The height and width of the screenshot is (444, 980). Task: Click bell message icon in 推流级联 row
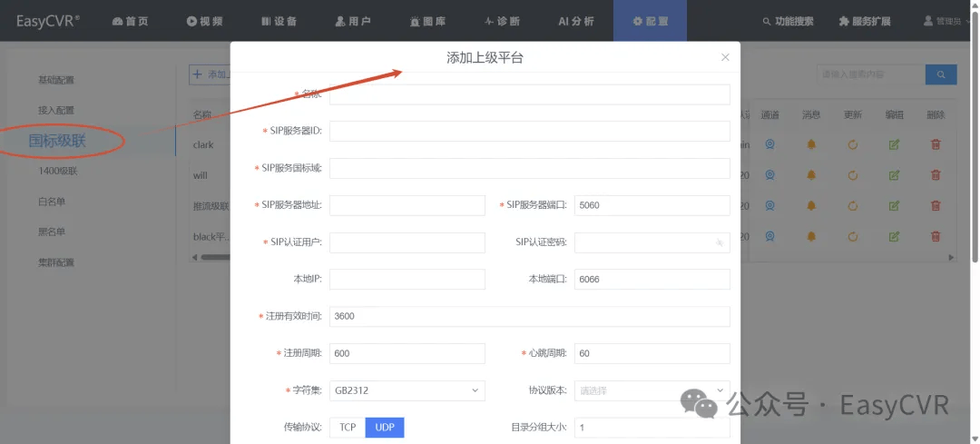tap(811, 205)
